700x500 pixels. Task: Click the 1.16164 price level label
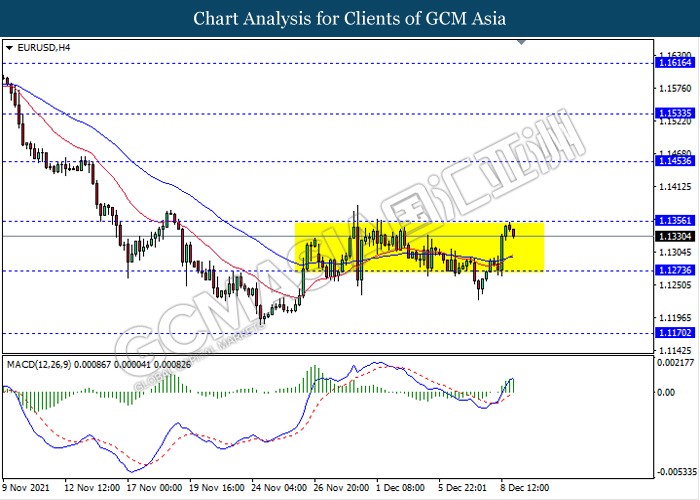tap(675, 62)
